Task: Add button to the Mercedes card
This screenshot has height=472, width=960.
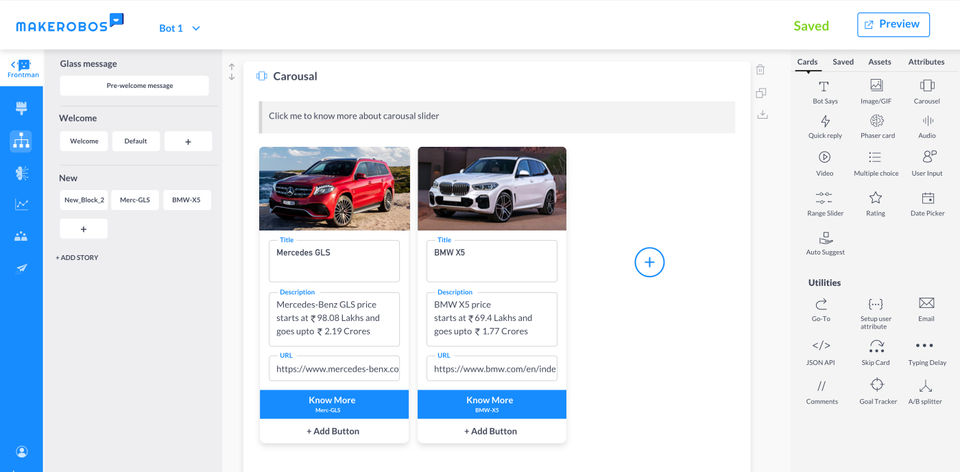Action: 333,431
